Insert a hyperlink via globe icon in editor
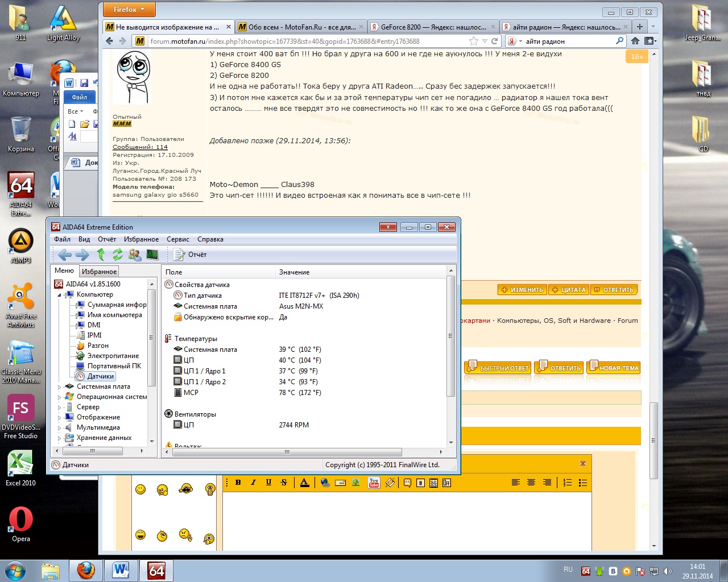 [x=325, y=483]
